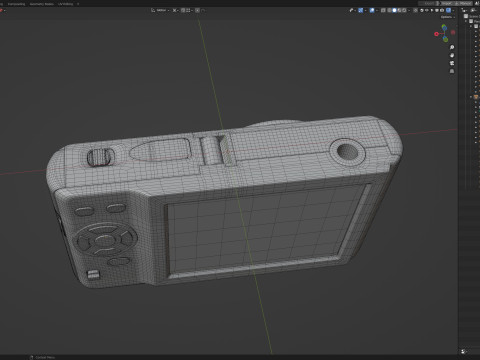Viewport: 480px width, 360px height.
Task: Toggle snapping in the viewport header
Action: click(183, 10)
